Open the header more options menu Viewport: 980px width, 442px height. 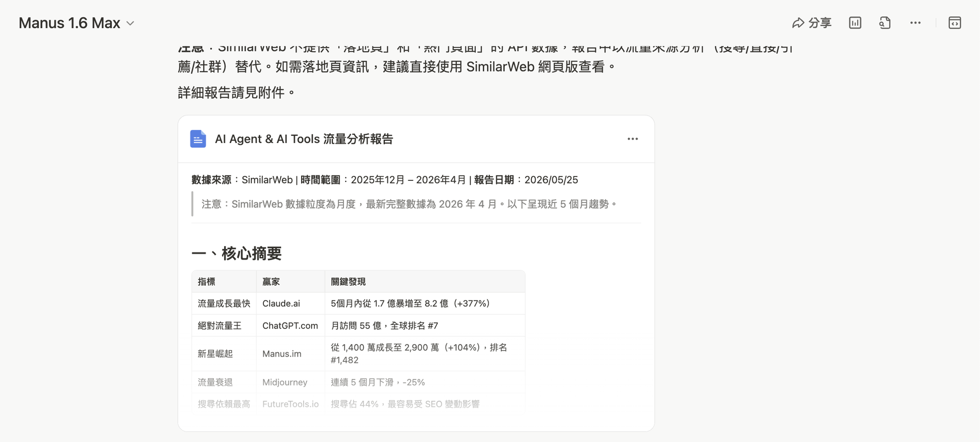click(x=915, y=23)
